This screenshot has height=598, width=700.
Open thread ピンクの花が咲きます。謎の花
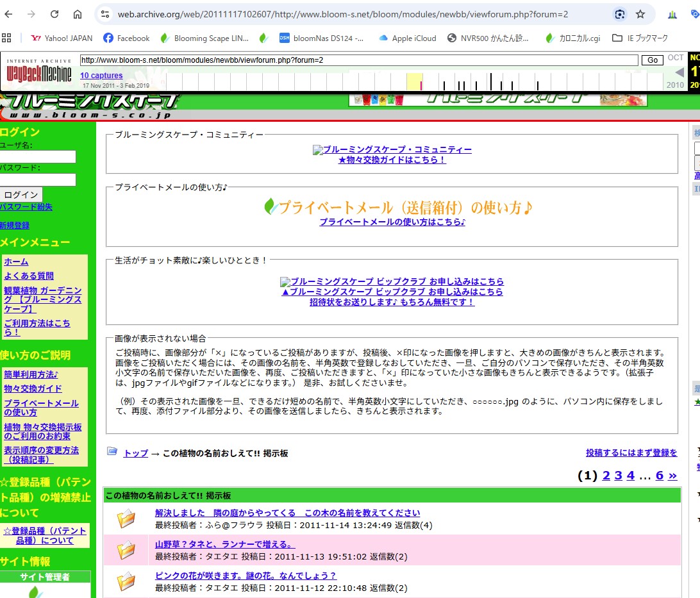[x=246, y=576]
